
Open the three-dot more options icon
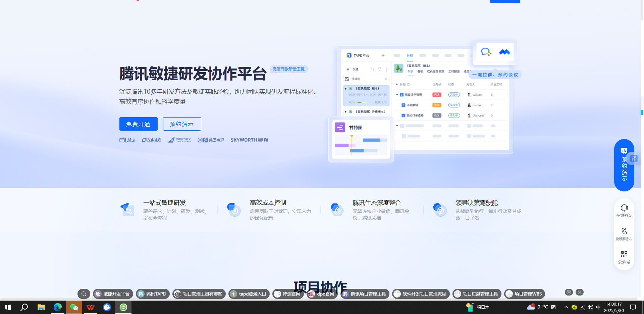(x=386, y=69)
